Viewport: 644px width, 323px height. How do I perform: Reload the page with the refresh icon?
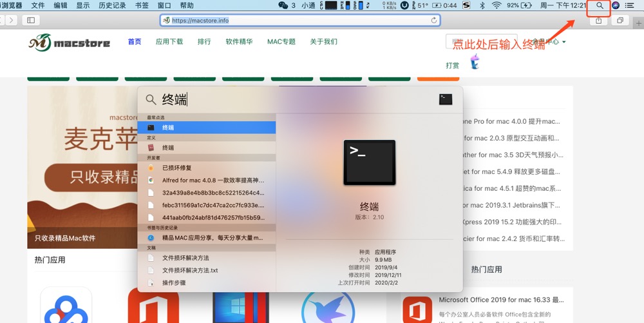(433, 20)
